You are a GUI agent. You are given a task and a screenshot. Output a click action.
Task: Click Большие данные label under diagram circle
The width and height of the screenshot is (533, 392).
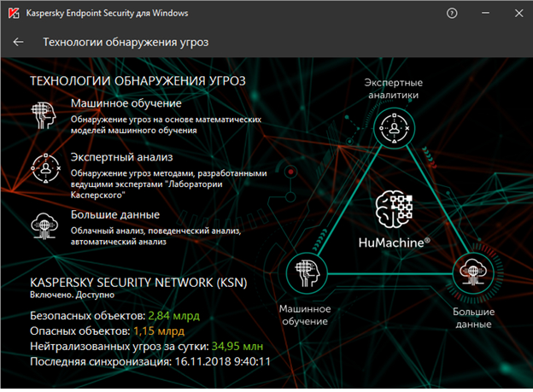pyautogui.click(x=473, y=318)
